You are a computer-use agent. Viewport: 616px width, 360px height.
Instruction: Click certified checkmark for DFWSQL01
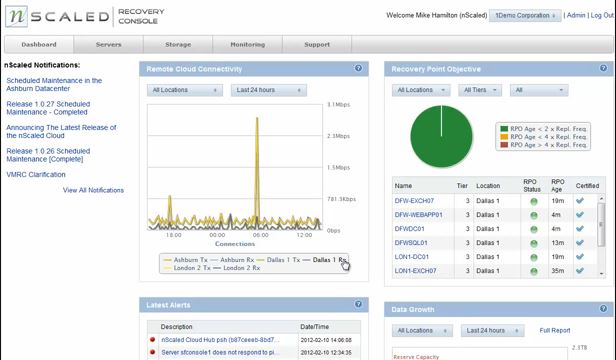pyautogui.click(x=579, y=242)
